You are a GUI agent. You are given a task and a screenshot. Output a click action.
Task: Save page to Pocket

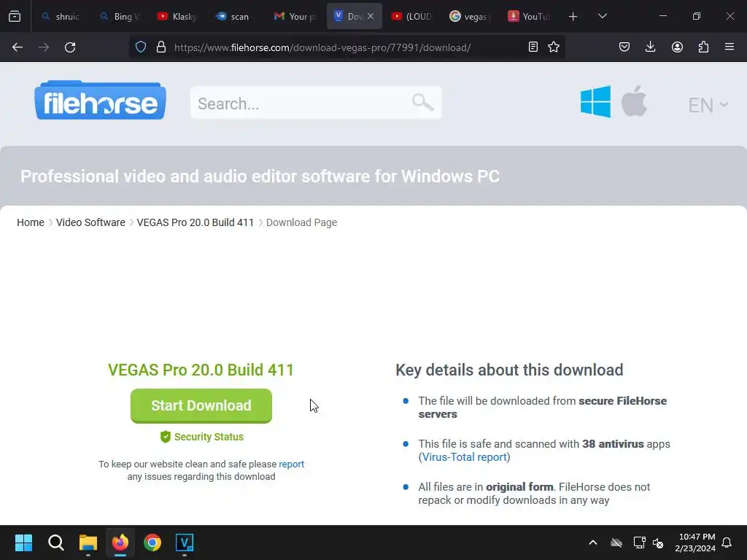(624, 47)
